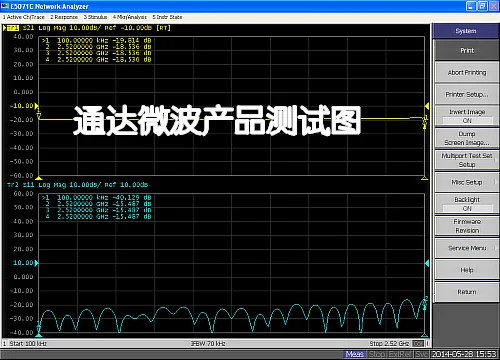This screenshot has height=360, width=500.
Task: Open the 1 Active Ch/Trace menu
Action: 24,17
